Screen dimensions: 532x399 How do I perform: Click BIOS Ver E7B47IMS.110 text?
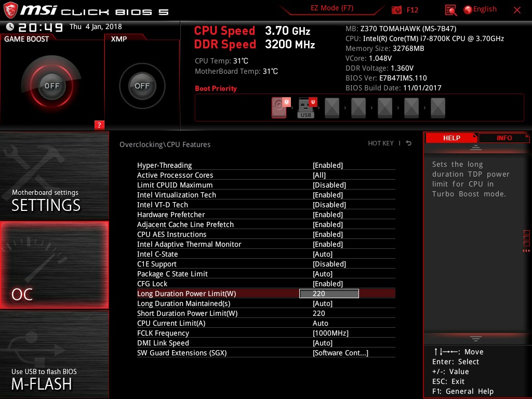pos(386,78)
